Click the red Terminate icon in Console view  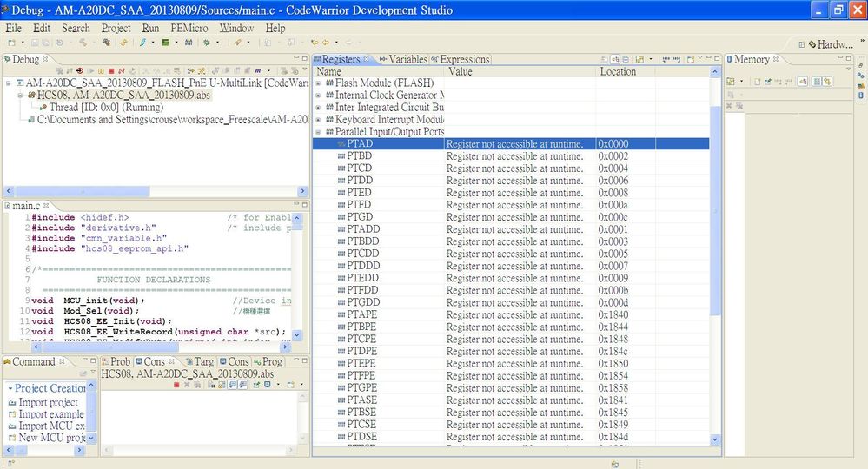[x=176, y=385]
